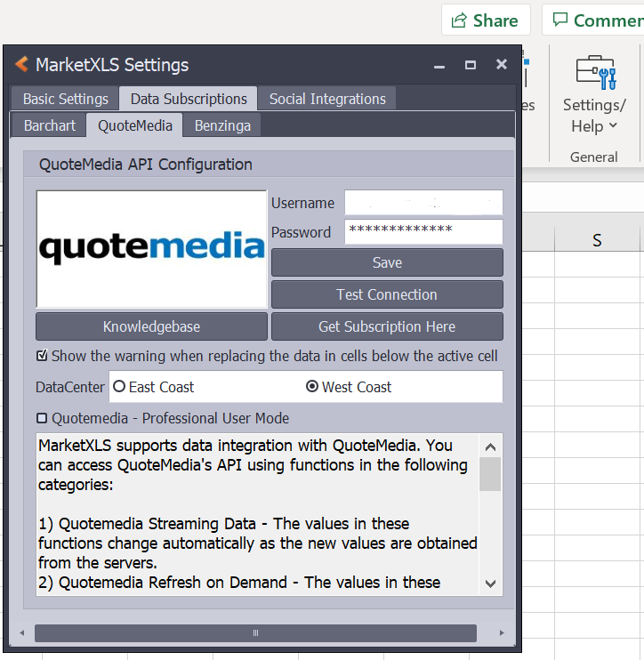644x660 pixels.
Task: Click the 'MarketXLS Settings' title text
Action: click(x=112, y=65)
